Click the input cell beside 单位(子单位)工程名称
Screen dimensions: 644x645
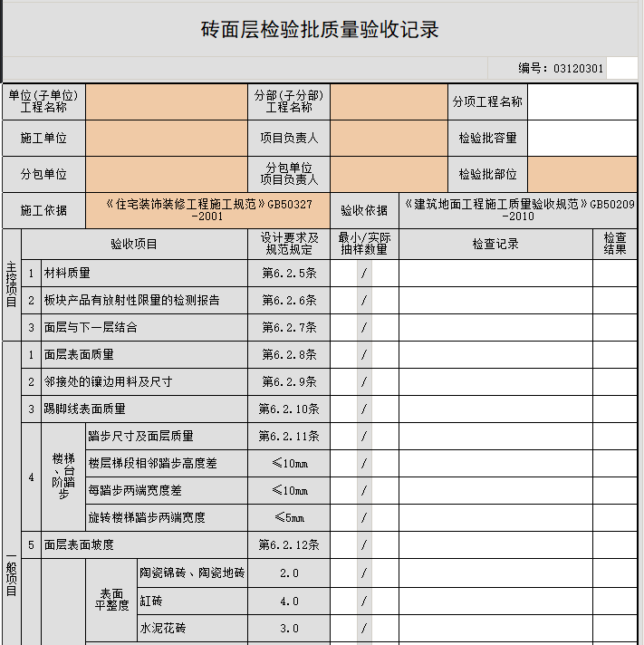click(167, 102)
